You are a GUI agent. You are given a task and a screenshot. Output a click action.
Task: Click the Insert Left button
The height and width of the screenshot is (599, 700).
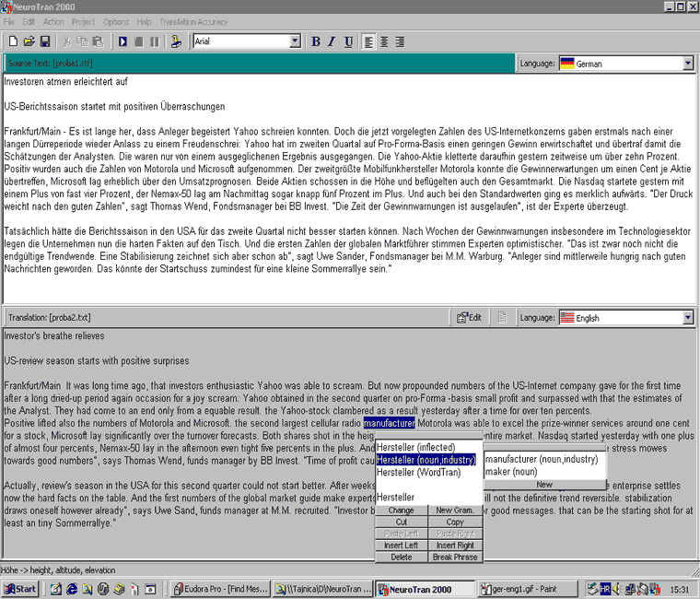[x=401, y=545]
